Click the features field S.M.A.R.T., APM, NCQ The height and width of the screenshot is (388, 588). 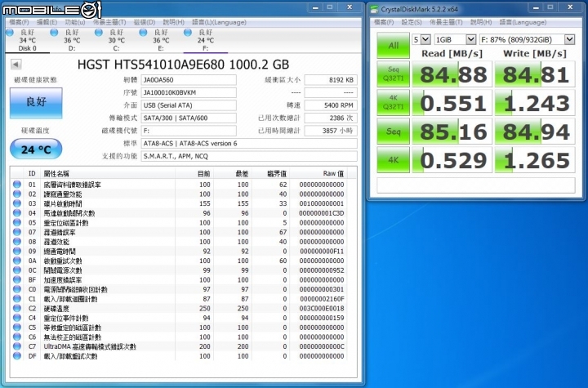pyautogui.click(x=249, y=156)
